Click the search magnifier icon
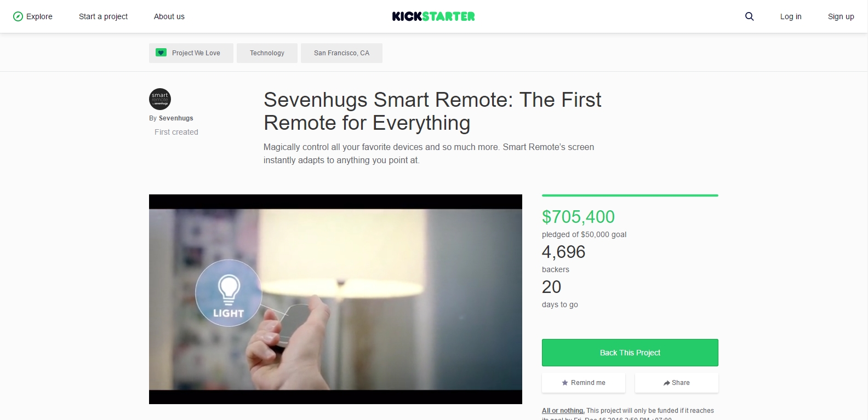 coord(749,16)
